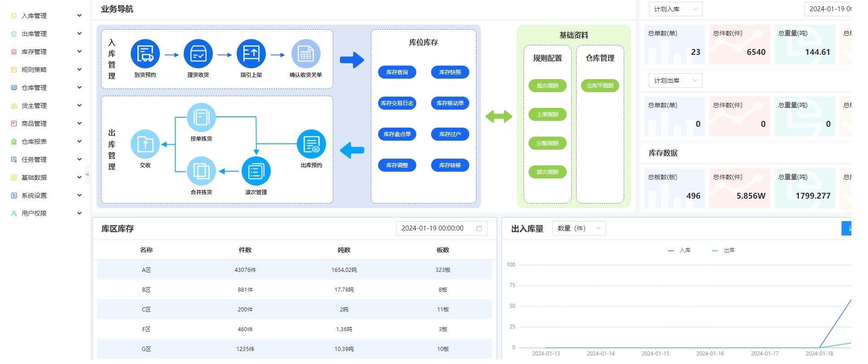
Task: Open the 数量（件） dropdown in 出入库量
Action: pos(579,228)
